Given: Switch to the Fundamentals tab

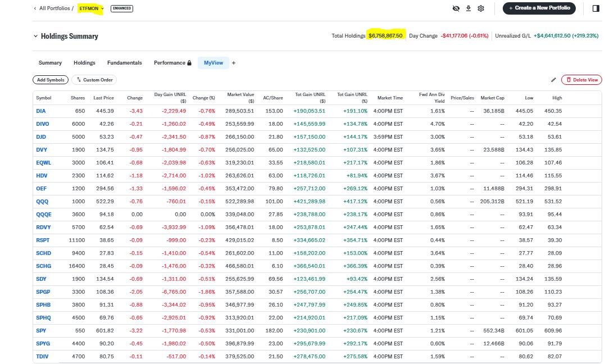Looking at the screenshot, I should coord(124,63).
